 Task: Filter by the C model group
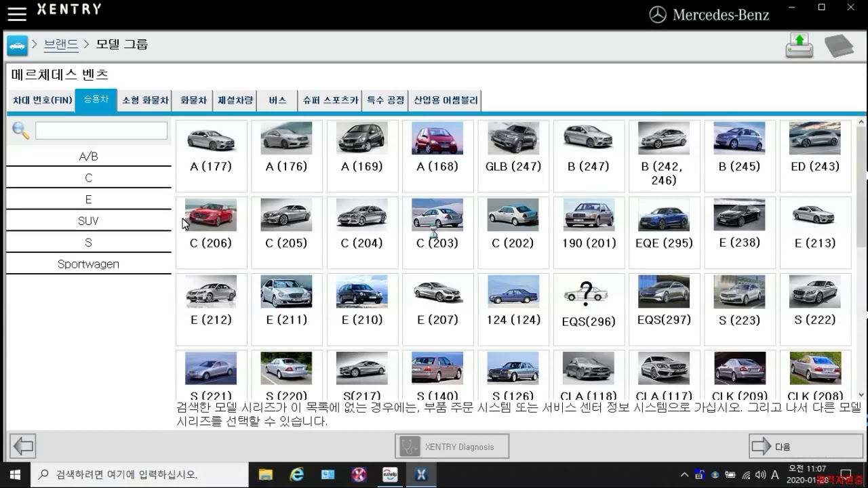coord(89,178)
